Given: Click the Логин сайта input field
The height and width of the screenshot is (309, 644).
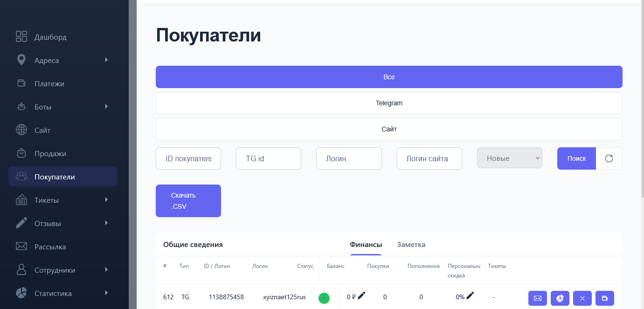Looking at the screenshot, I should tap(429, 158).
